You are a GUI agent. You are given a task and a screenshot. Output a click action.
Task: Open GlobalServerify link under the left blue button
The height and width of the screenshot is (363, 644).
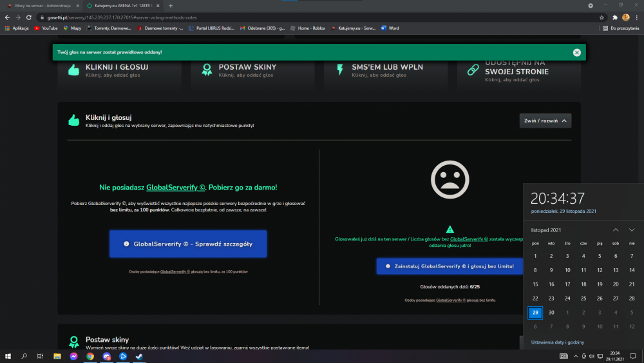(x=175, y=271)
